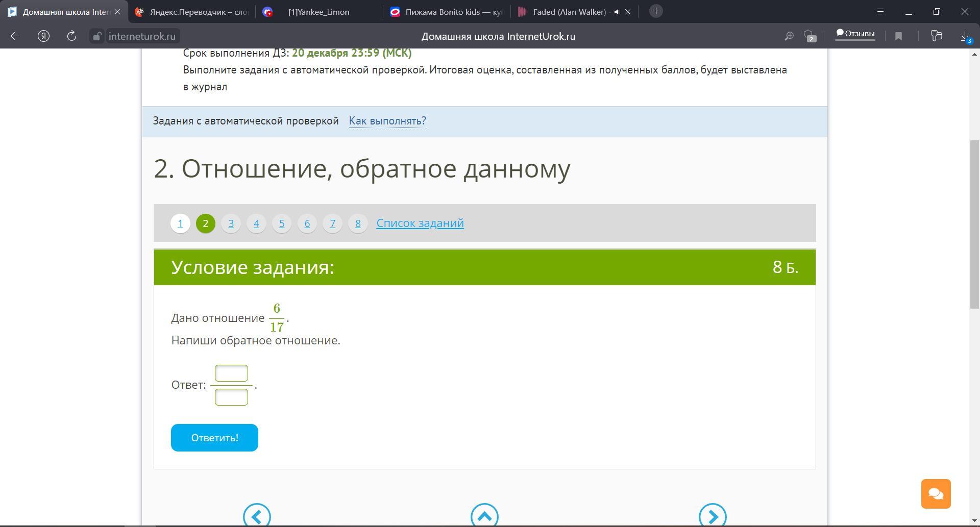Viewport: 980px width, 527px height.
Task: Click the interneturok.ru address field
Action: 142,36
